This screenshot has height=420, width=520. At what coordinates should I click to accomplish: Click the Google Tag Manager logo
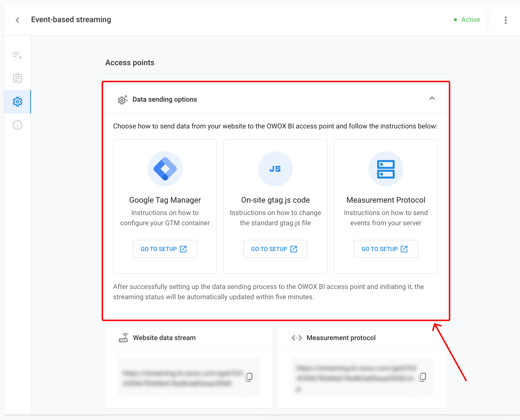(x=165, y=169)
